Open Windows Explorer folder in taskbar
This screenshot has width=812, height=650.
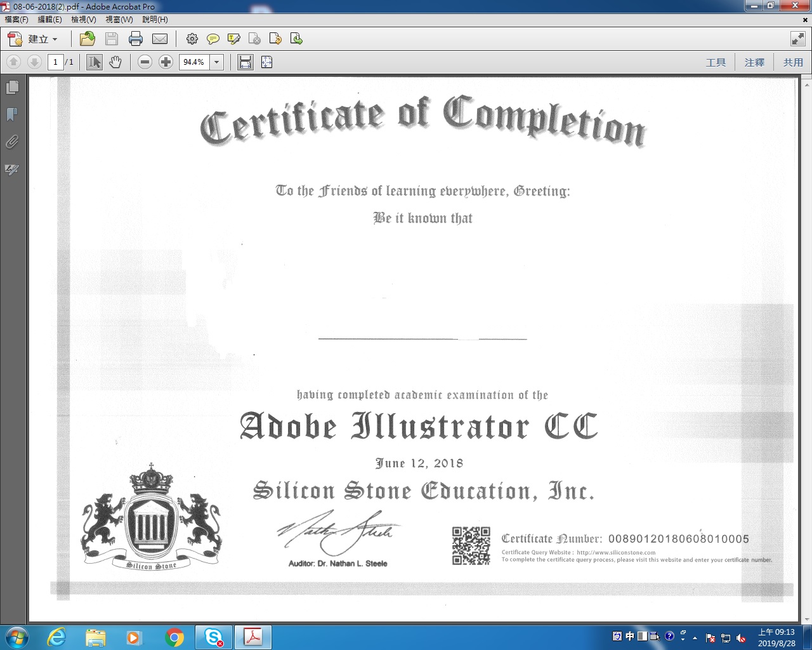[96, 637]
